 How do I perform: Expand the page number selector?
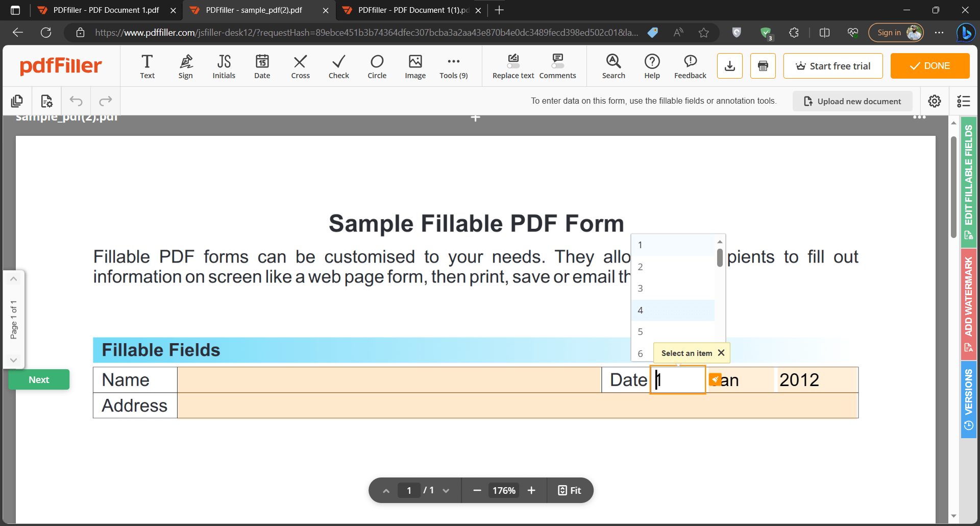(x=446, y=490)
